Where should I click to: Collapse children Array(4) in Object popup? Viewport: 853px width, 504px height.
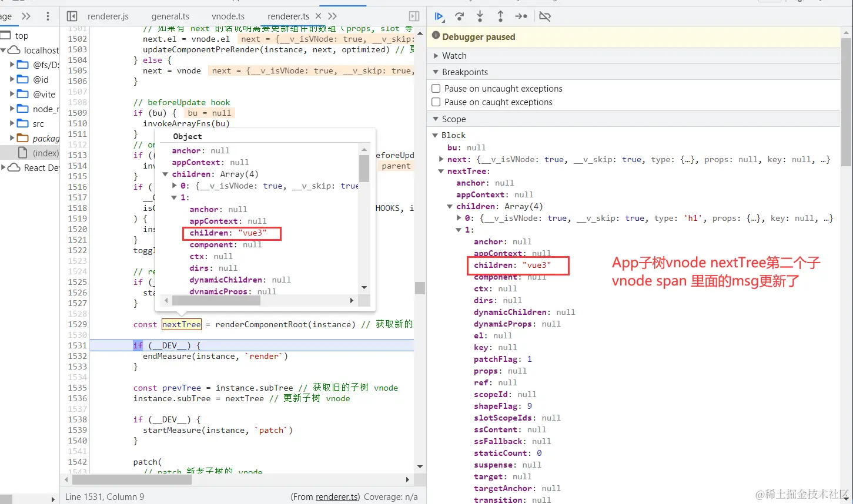[x=166, y=174]
